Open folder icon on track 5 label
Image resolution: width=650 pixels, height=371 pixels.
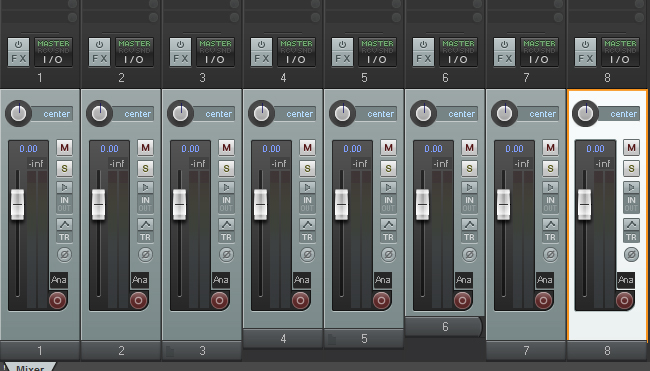332,340
